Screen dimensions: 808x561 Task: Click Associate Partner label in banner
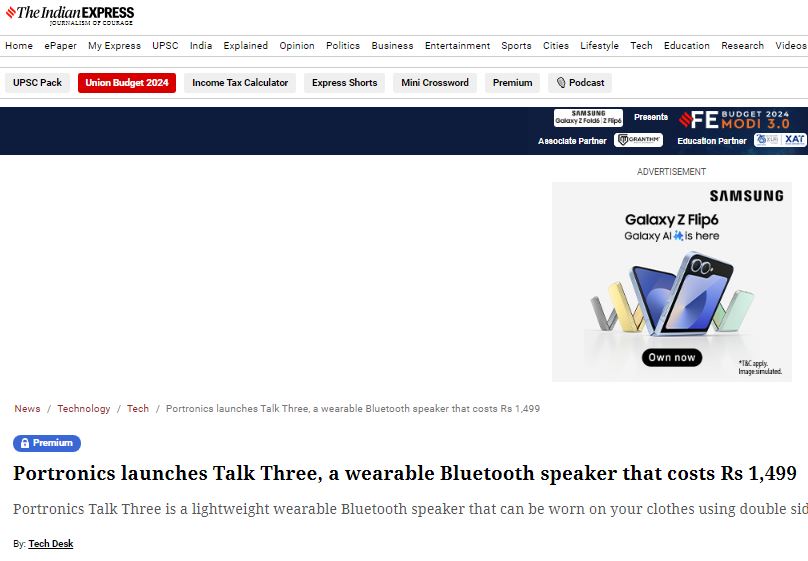point(572,141)
